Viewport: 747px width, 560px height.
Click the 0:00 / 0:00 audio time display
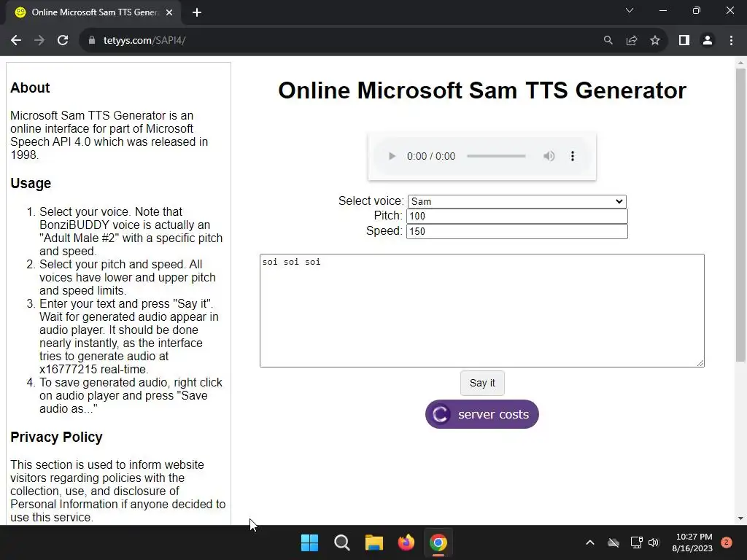click(431, 156)
